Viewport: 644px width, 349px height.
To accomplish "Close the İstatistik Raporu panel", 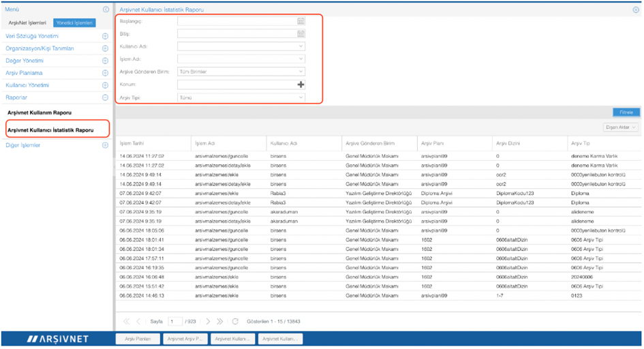I will 635,10.
